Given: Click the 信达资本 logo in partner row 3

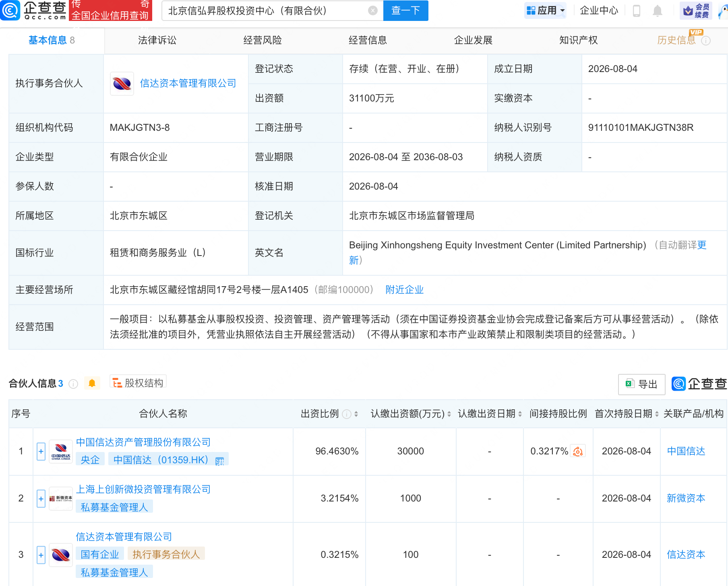Looking at the screenshot, I should point(61,555).
